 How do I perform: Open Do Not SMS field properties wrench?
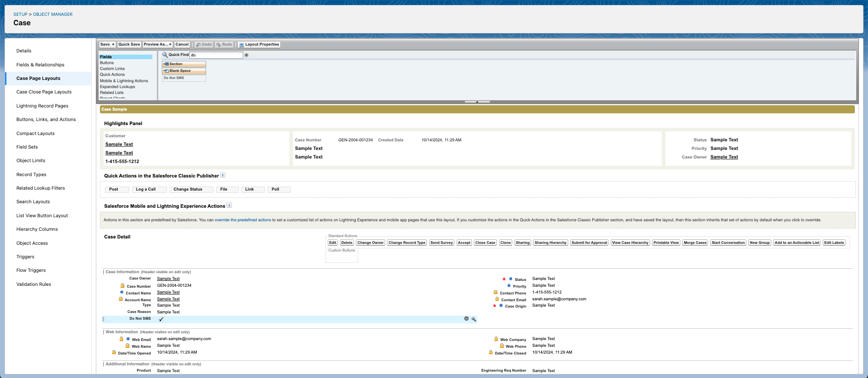pyautogui.click(x=474, y=319)
